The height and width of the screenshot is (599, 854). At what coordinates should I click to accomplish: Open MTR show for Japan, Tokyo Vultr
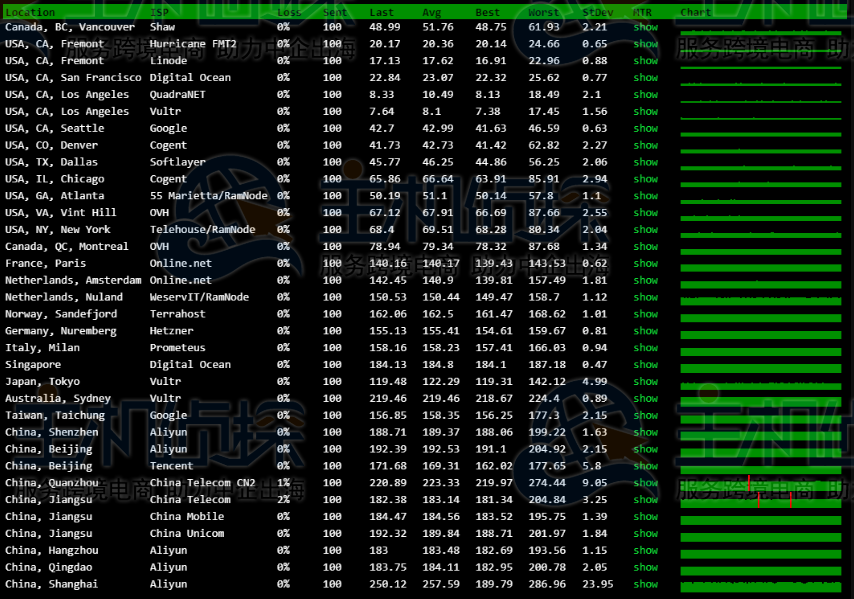645,381
